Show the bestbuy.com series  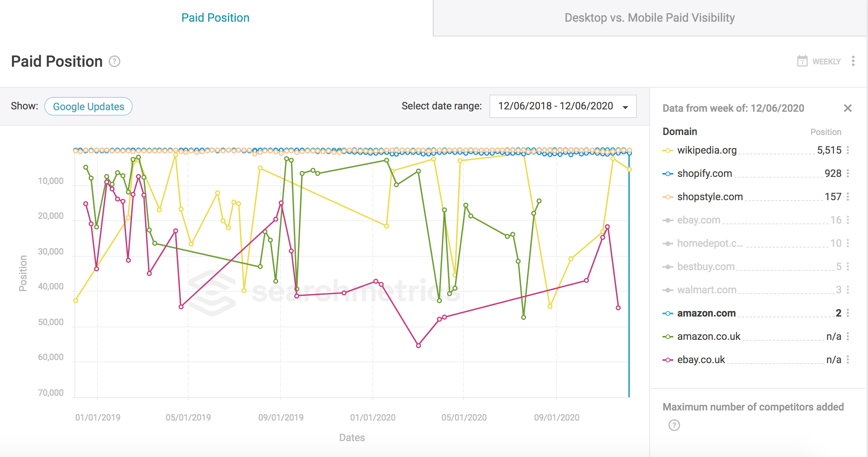[706, 267]
